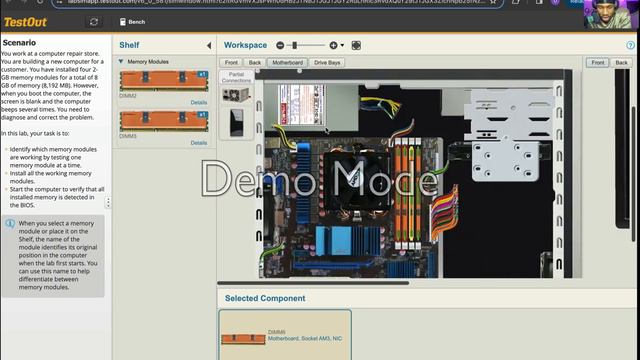
Task: Click the selected DIMM component image
Action: point(243,338)
